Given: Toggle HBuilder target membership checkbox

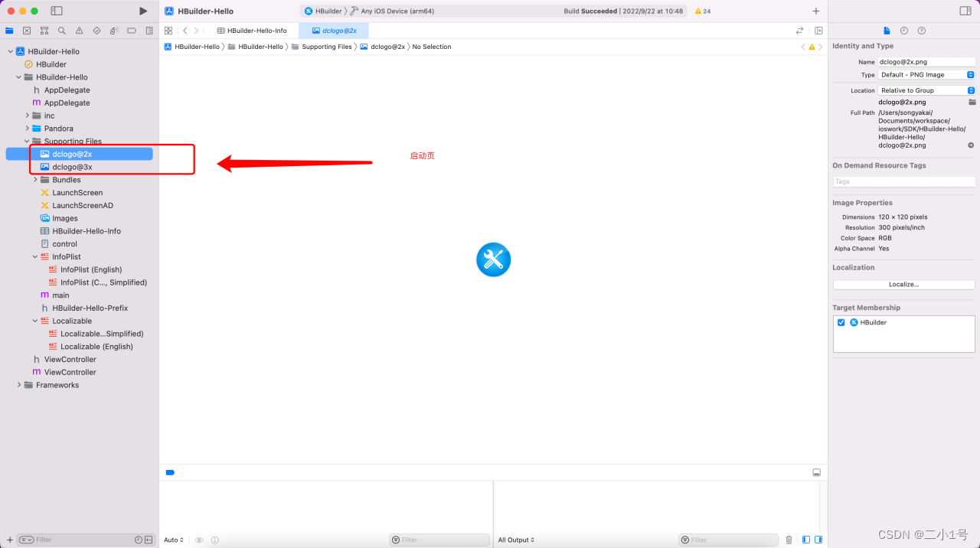Looking at the screenshot, I should click(841, 322).
